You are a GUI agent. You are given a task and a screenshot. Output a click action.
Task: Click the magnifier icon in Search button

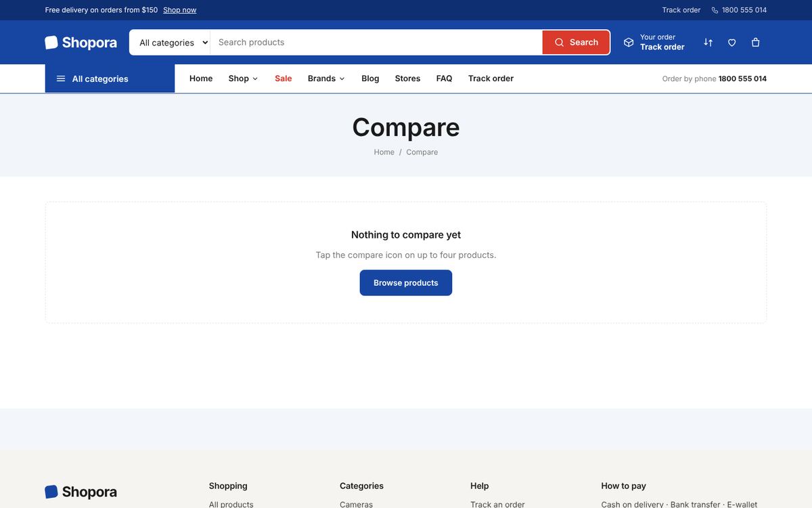[559, 42]
